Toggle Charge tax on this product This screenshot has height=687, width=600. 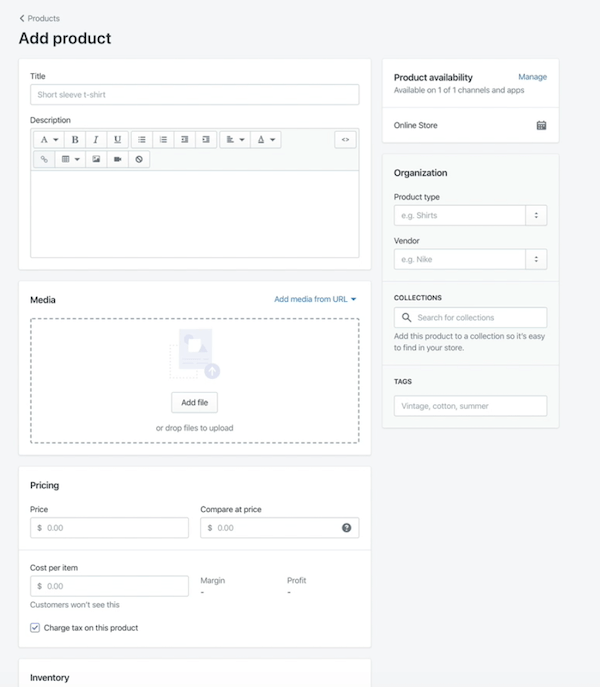click(x=35, y=628)
